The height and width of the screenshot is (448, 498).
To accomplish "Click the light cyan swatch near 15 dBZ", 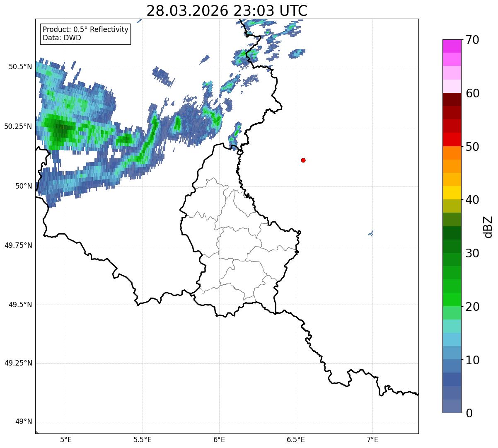I will (452, 326).
